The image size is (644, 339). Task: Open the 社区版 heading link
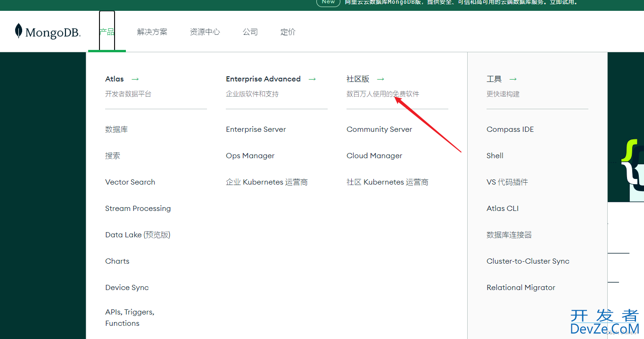pyautogui.click(x=358, y=79)
